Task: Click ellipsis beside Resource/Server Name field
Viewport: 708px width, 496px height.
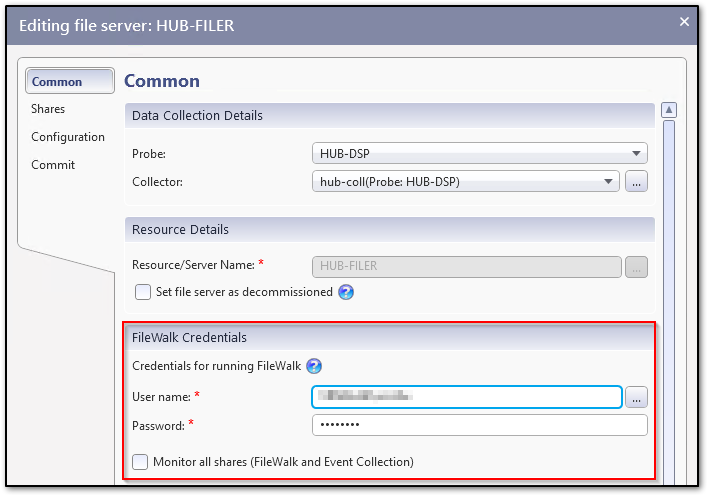Action: [x=636, y=267]
